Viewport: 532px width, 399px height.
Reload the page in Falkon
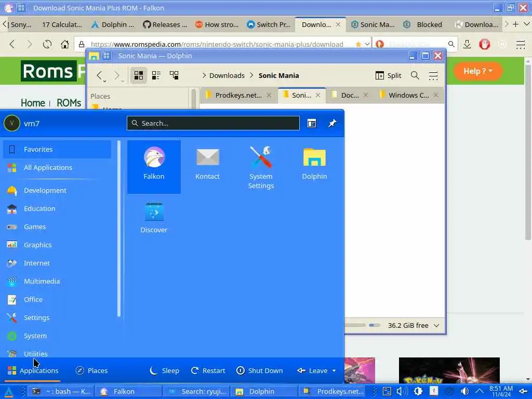click(47, 44)
